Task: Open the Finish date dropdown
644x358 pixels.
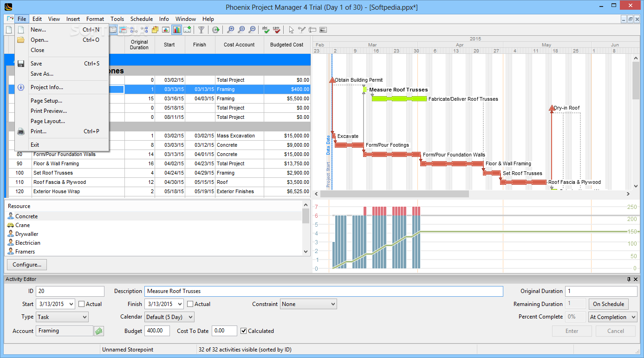Action: [x=179, y=304]
